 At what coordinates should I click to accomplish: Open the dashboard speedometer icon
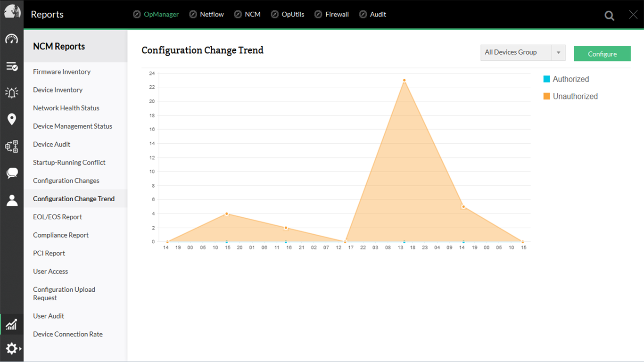12,40
